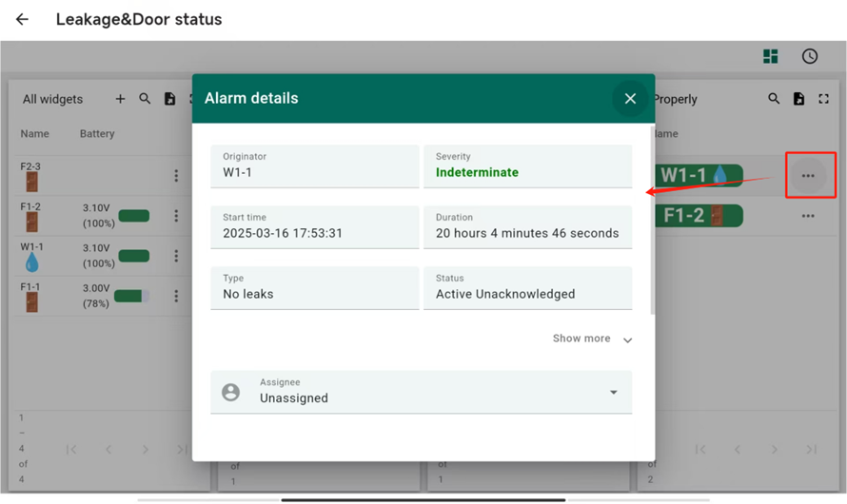Close the Alarm details dialog

630,98
